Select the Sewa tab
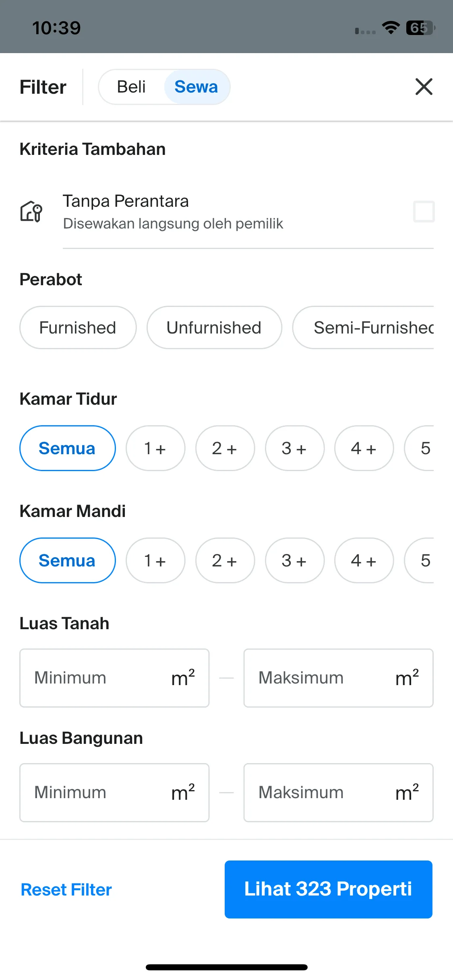 (x=196, y=87)
